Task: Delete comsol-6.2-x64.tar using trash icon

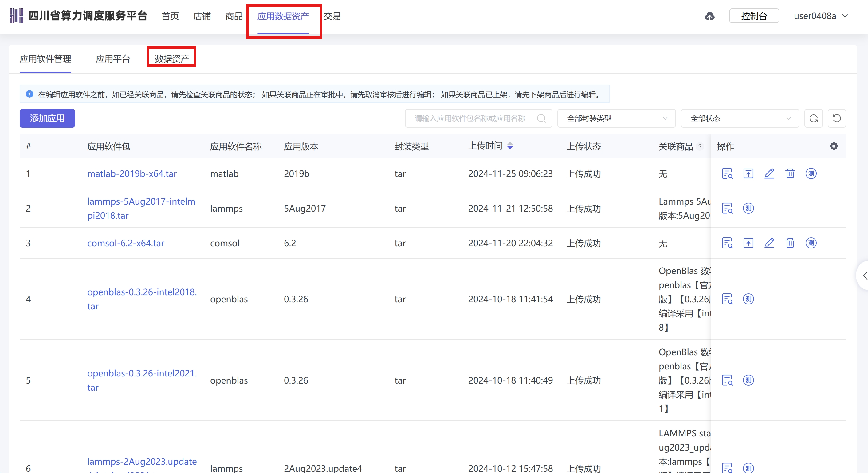Action: [x=790, y=243]
